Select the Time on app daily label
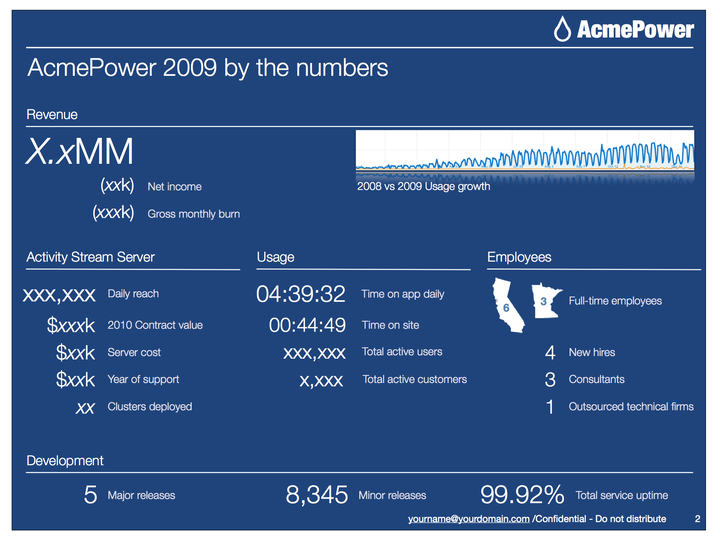720x546 pixels. (x=403, y=294)
